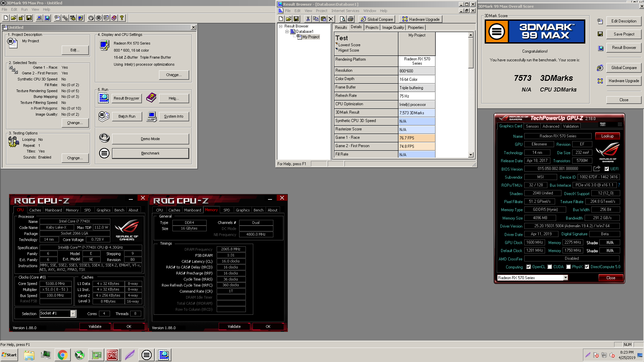The image size is (644, 362).
Task: Open Google Chrome from taskbar
Action: pos(62,355)
